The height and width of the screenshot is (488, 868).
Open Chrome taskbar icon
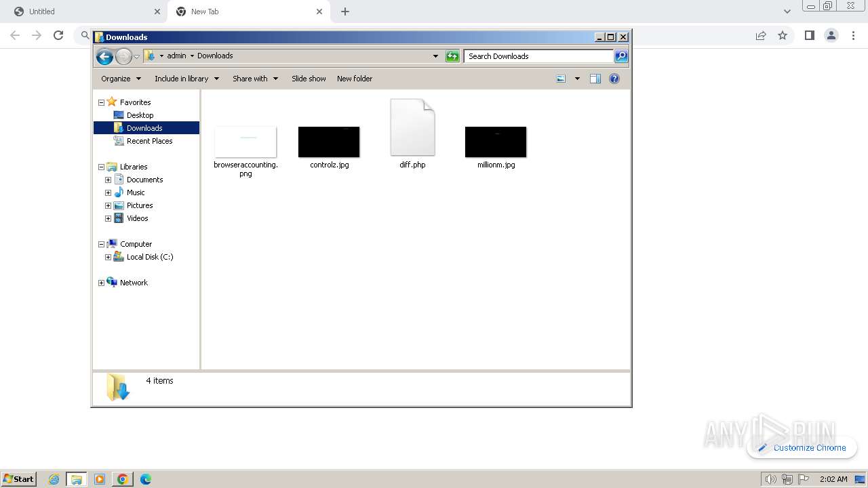click(123, 479)
